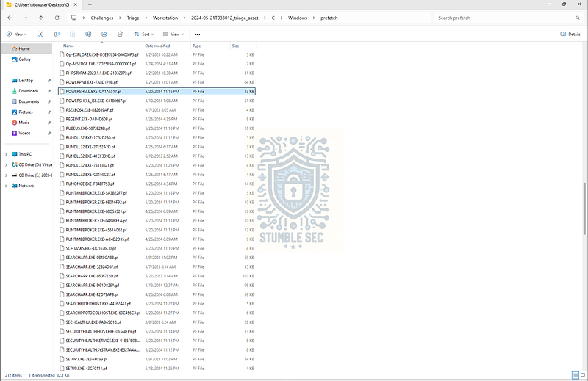This screenshot has height=381, width=588.
Task: Click the Triage breadcrumb
Action: (133, 18)
